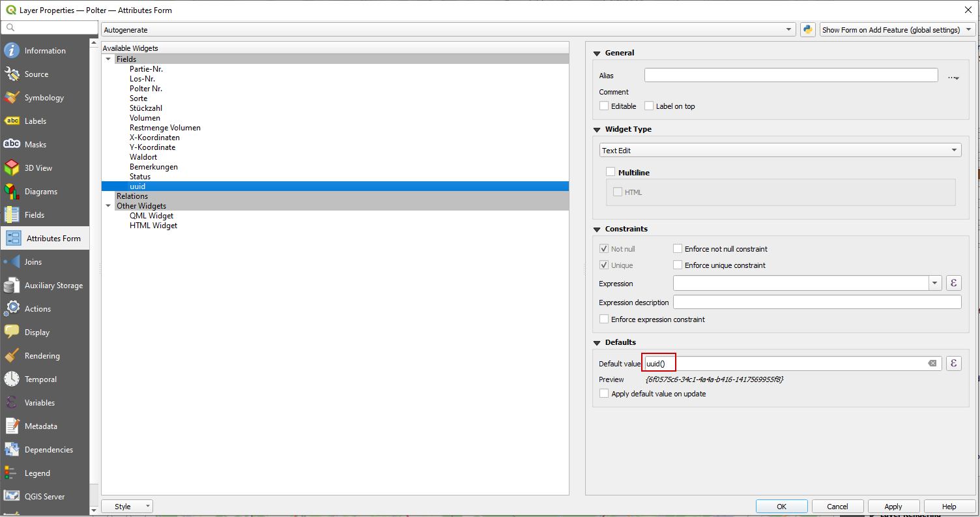The width and height of the screenshot is (980, 517).
Task: Open the Actions gear icon
Action: click(x=12, y=309)
